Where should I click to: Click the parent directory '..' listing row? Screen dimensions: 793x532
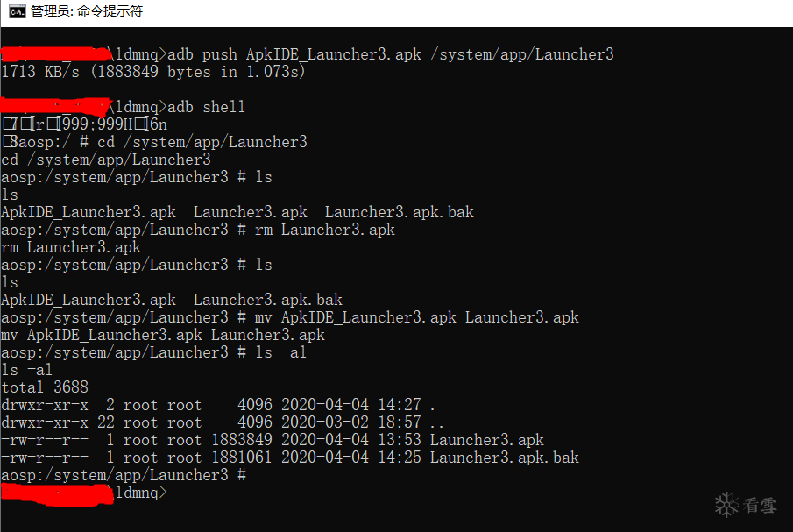point(219,422)
